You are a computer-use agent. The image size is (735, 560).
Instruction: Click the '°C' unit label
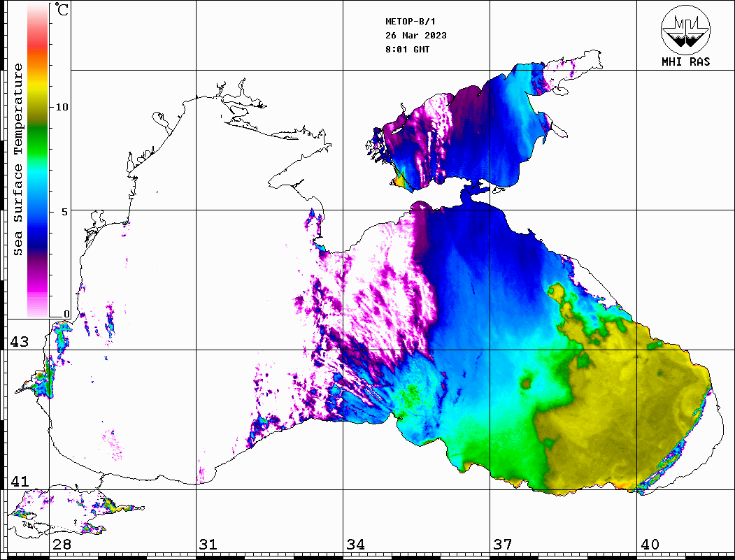tap(62, 9)
